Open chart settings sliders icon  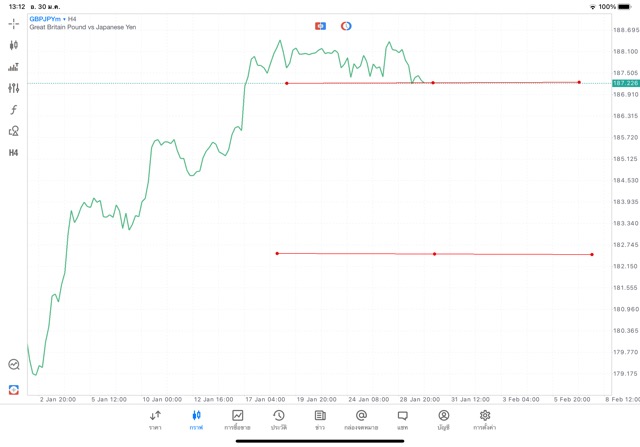point(13,88)
